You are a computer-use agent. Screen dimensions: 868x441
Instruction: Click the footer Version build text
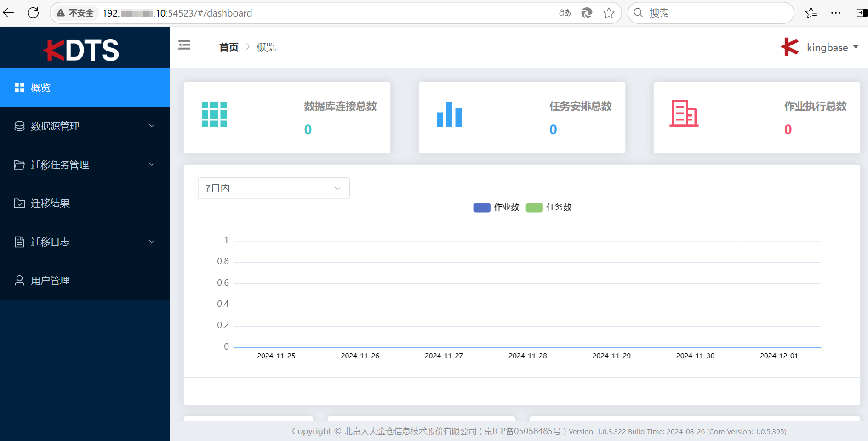[x=677, y=432]
